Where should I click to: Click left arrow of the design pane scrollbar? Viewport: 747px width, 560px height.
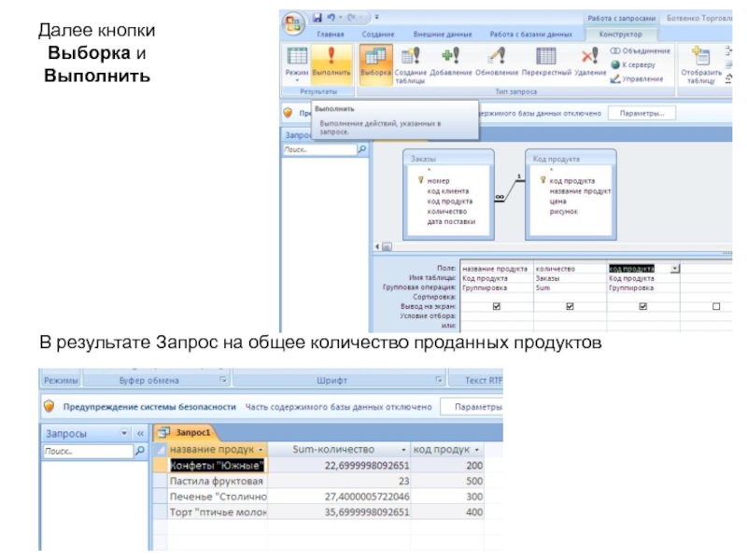click(x=377, y=246)
